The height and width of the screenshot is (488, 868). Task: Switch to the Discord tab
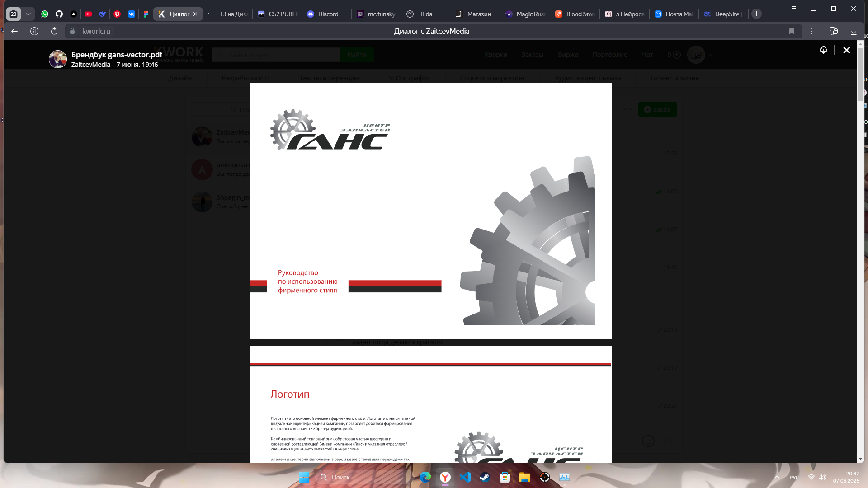point(327,14)
